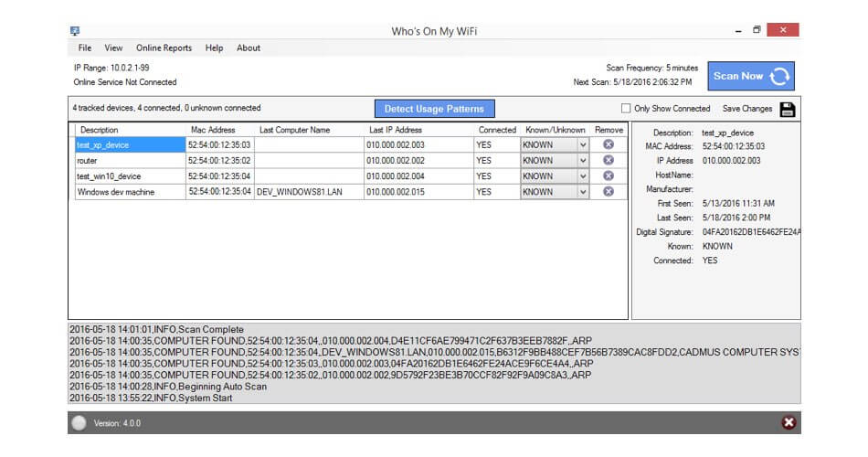Open the File menu

point(85,48)
